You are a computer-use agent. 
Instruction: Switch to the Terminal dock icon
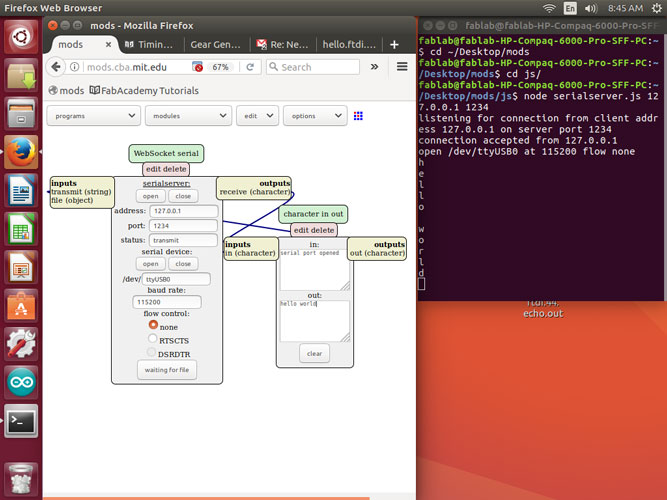tap(21, 421)
